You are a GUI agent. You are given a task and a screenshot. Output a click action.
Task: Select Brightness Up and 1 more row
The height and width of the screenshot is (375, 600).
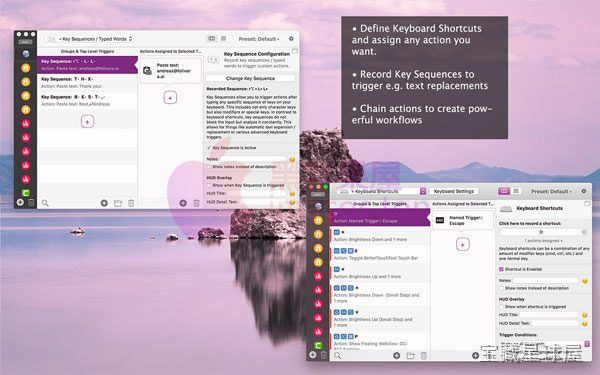pyautogui.click(x=380, y=273)
